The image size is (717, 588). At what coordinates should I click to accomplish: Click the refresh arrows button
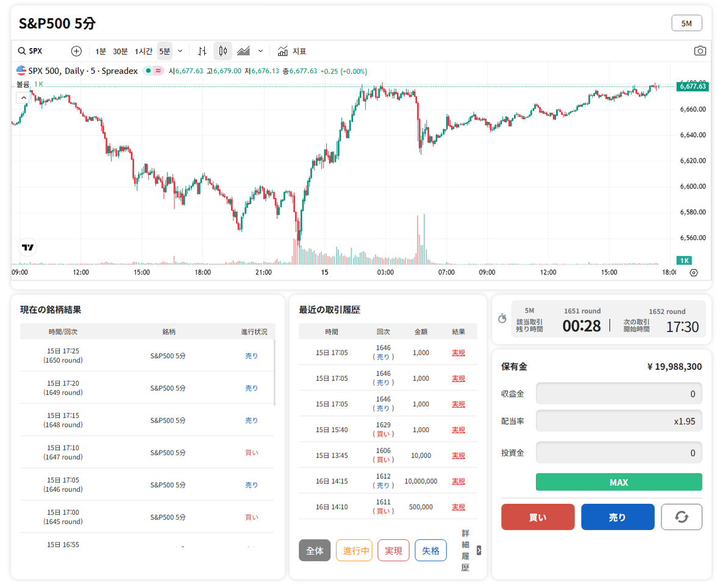click(682, 517)
